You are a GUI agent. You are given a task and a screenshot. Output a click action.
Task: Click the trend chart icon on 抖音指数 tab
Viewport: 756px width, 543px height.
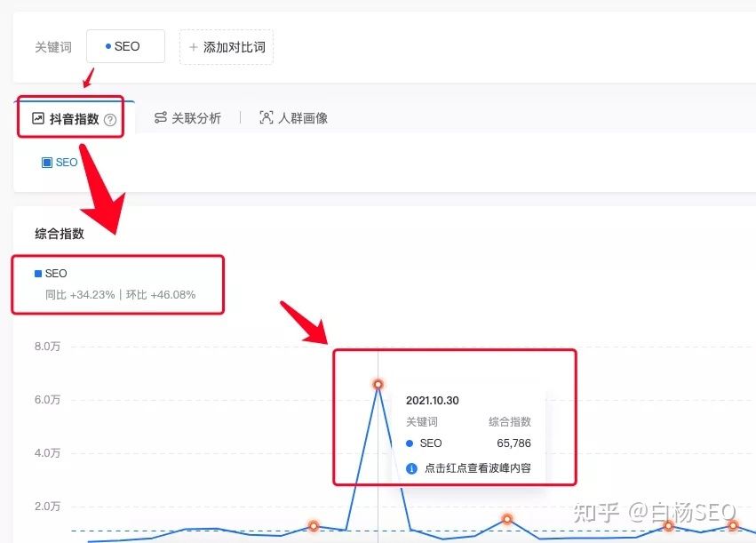(38, 116)
